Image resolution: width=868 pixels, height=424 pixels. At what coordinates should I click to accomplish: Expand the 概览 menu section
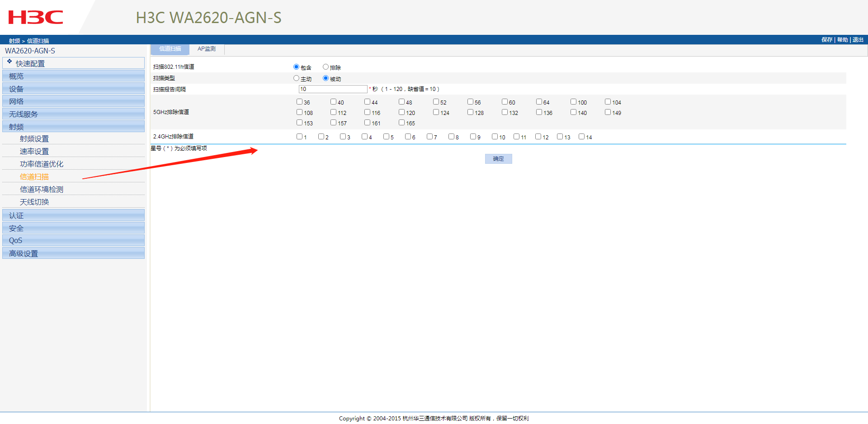[73, 76]
